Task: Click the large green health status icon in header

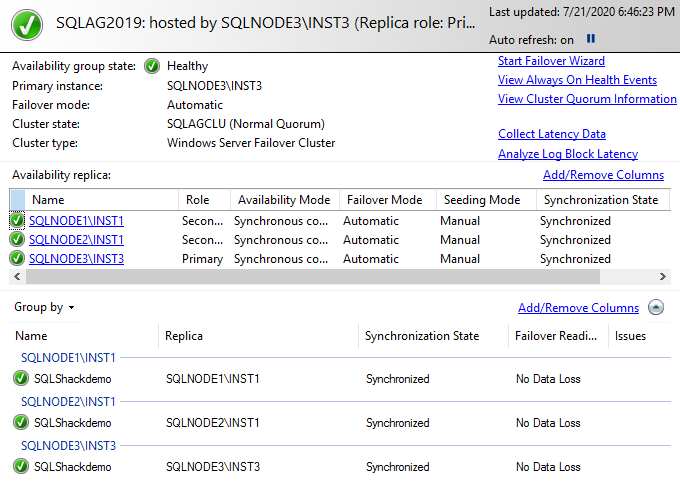Action: (x=26, y=22)
